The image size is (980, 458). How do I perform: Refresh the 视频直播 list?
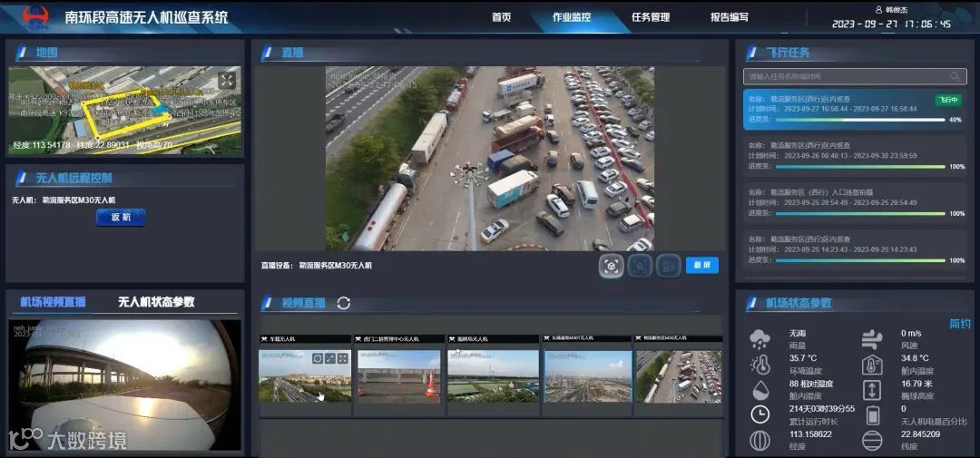click(x=344, y=303)
